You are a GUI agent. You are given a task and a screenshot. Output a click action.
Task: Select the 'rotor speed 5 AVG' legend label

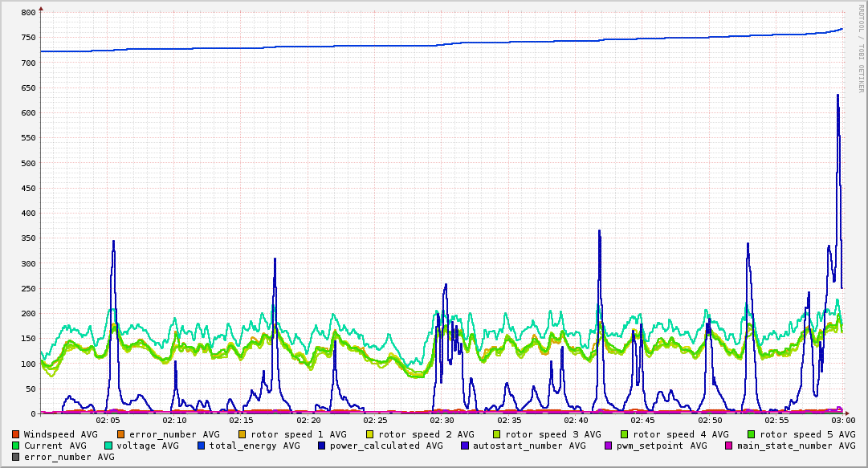coord(808,434)
